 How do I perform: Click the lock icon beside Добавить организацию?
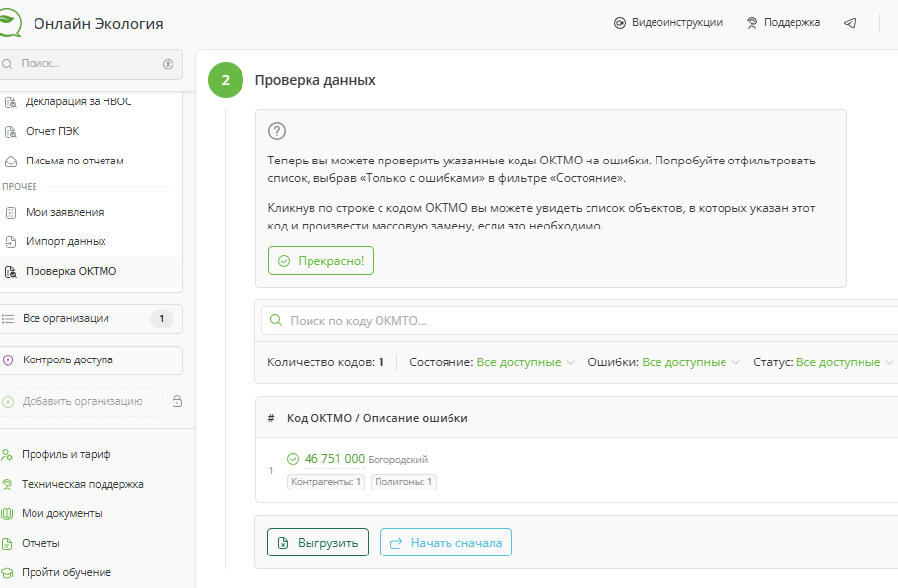point(177,401)
